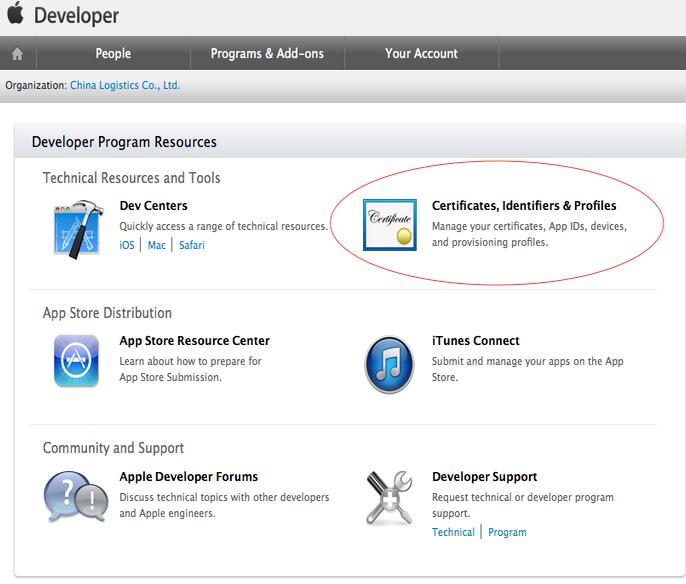The width and height of the screenshot is (686, 584).
Task: Click the iTunes Connect music note icon
Action: click(x=389, y=364)
